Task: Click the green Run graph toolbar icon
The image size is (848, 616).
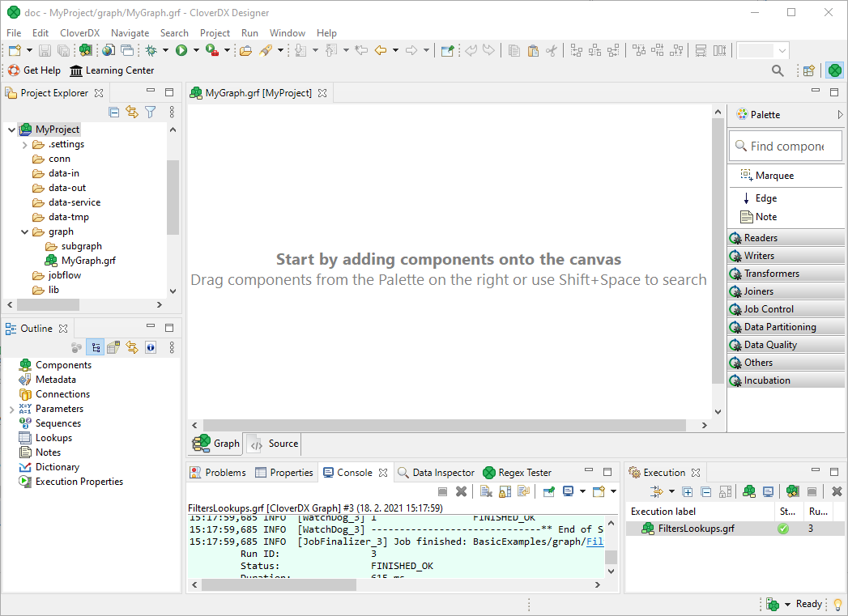Action: click(181, 50)
